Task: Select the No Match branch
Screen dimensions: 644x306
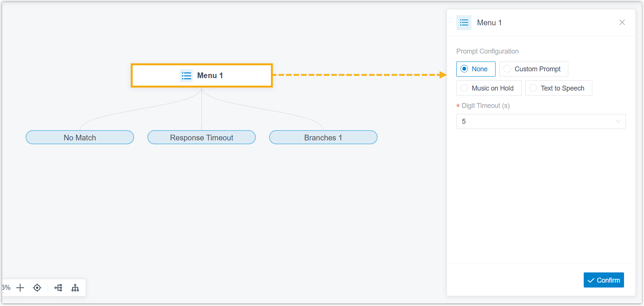Action: (80, 137)
